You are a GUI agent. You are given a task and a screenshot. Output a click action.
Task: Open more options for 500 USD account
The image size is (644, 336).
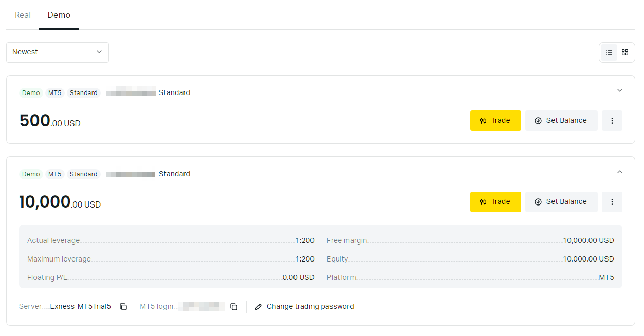[612, 121]
